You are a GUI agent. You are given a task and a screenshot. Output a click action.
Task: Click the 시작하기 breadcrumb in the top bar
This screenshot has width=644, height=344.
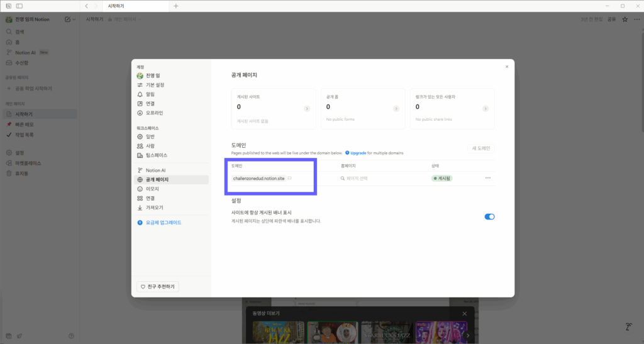point(94,19)
